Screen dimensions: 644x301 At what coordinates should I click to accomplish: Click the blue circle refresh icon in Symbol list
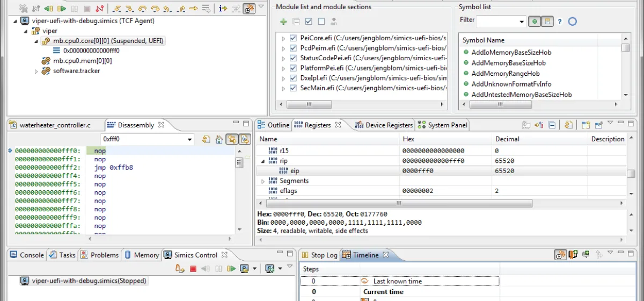pos(572,21)
